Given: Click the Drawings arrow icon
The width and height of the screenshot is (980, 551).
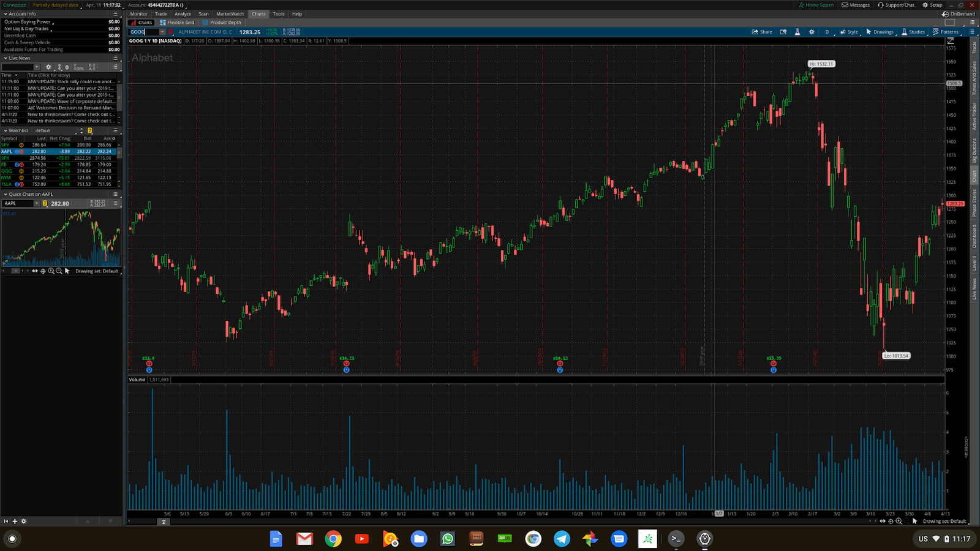Looking at the screenshot, I should click(869, 31).
